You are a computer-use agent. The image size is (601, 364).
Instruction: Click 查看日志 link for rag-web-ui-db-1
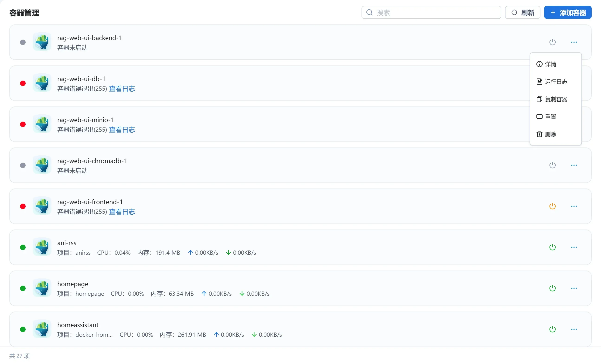tap(122, 89)
